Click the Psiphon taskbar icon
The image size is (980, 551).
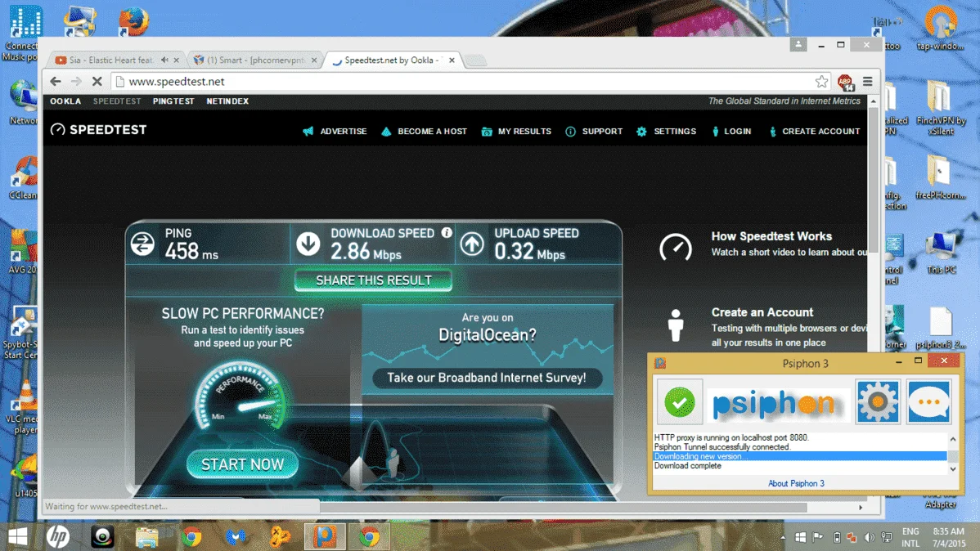[325, 536]
